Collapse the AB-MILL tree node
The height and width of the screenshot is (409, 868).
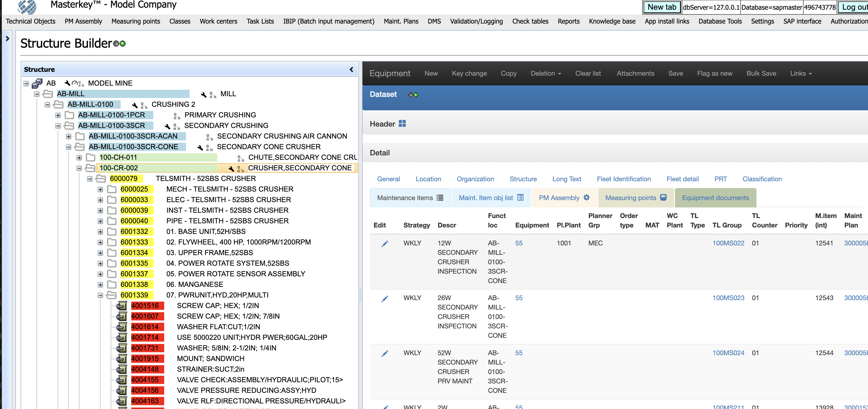(37, 94)
